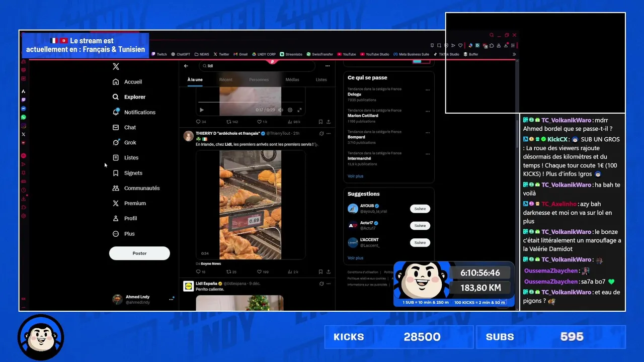Image resolution: width=644 pixels, height=362 pixels.
Task: Open the Explorer section
Action: (129, 97)
